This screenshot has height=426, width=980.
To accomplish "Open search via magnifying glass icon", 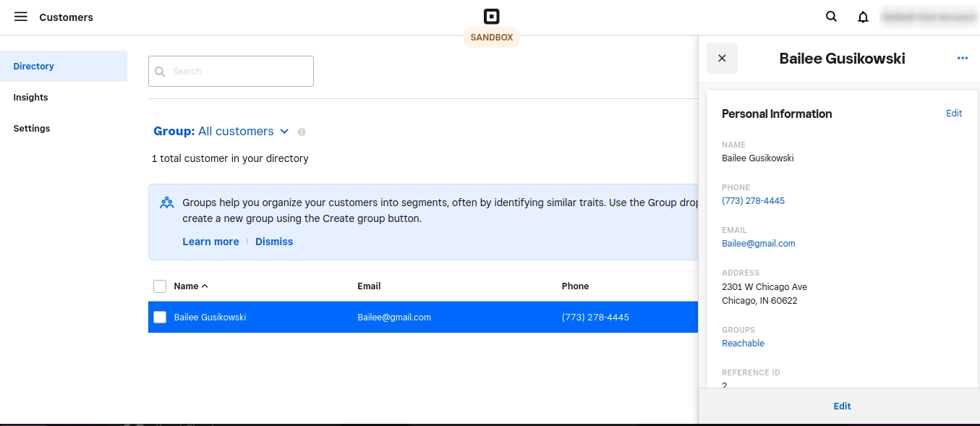I will [831, 17].
